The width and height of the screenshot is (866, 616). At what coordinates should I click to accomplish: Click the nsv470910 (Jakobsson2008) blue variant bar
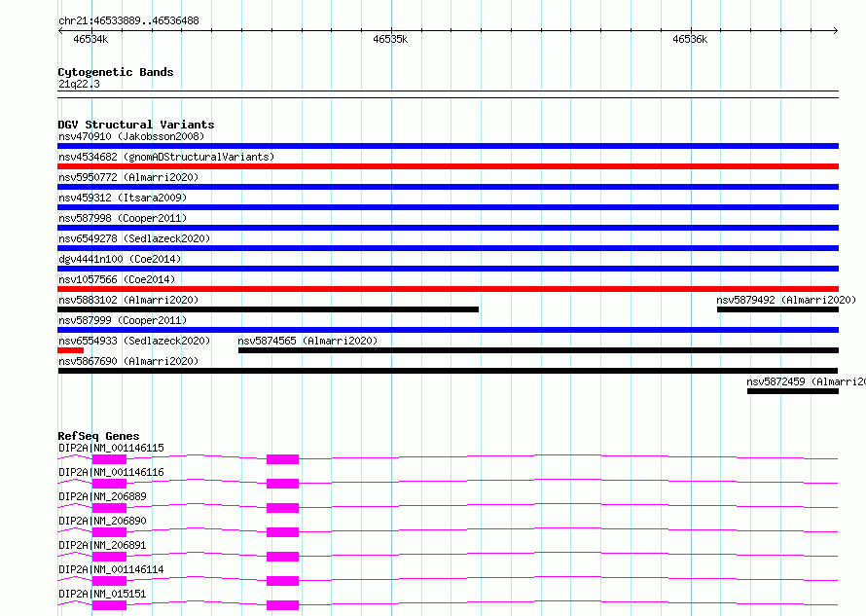pos(448,146)
